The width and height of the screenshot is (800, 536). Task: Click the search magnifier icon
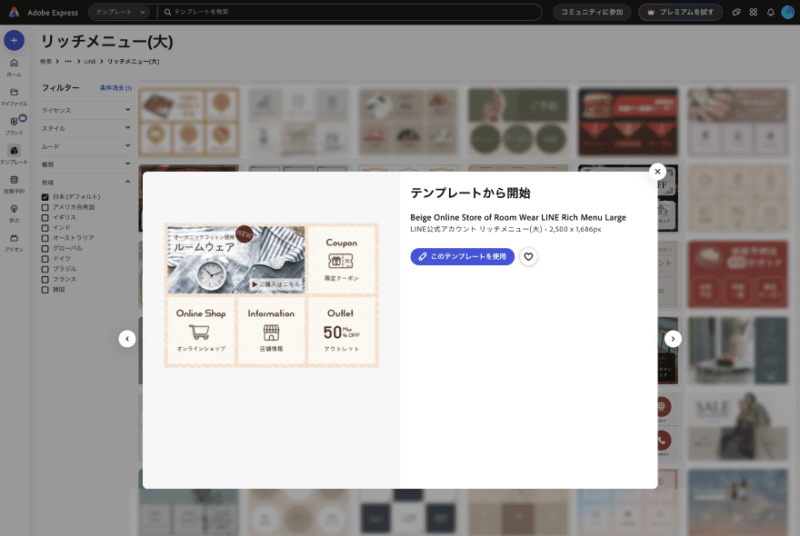[x=167, y=12]
